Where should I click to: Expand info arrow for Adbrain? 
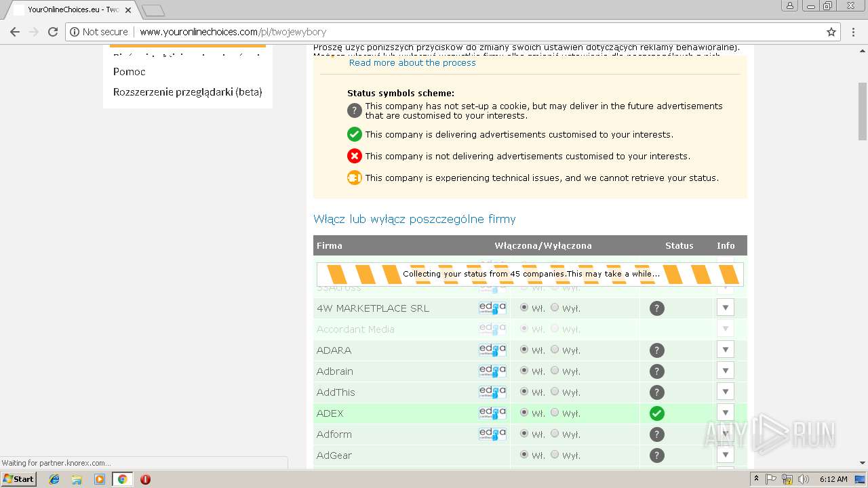point(725,371)
